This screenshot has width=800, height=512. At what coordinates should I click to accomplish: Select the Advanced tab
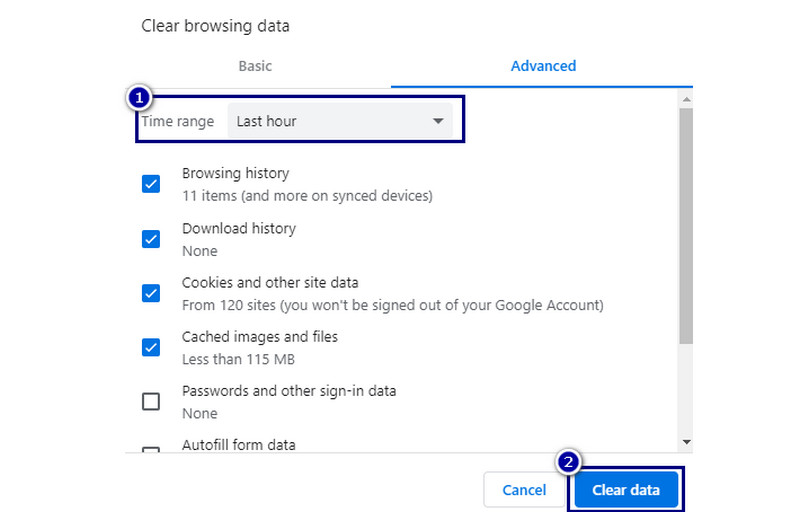coord(543,66)
